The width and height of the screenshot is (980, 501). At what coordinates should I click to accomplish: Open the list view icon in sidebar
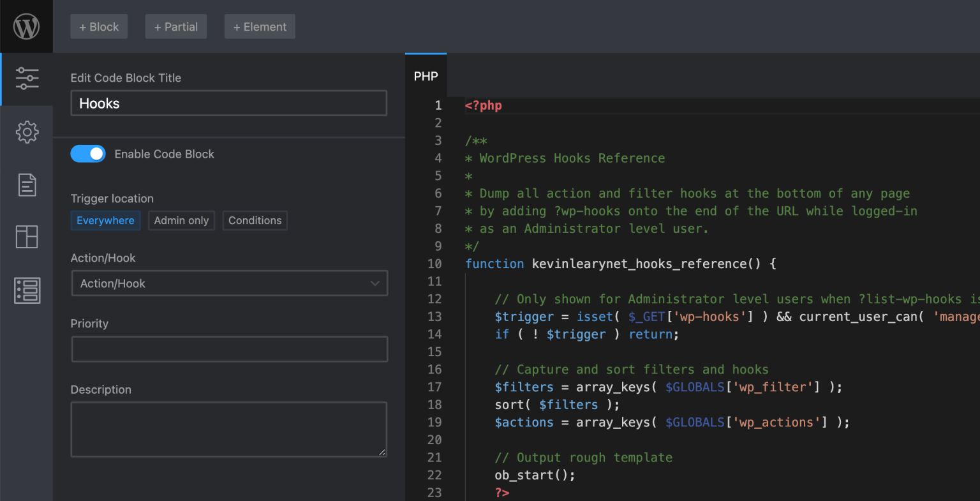(x=27, y=290)
